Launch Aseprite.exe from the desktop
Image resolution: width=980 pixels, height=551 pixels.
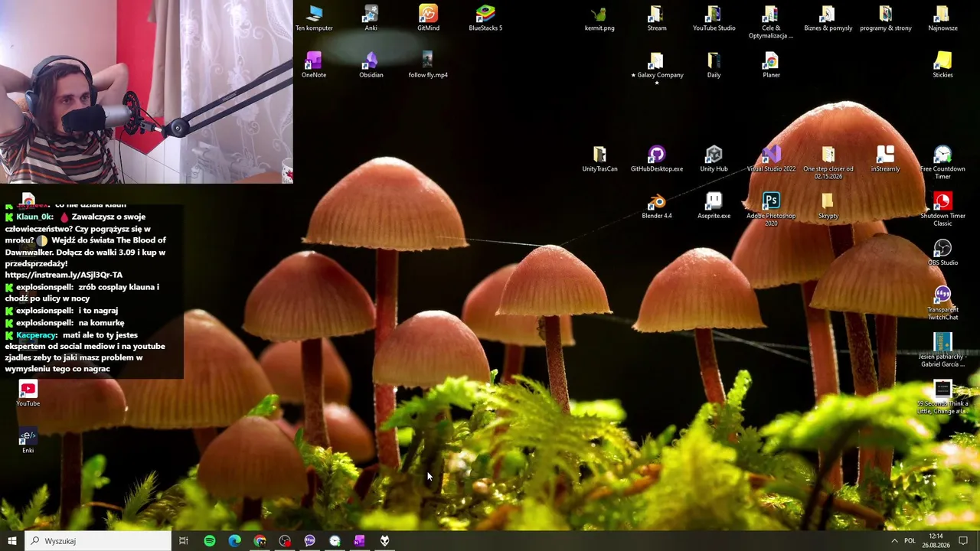click(x=714, y=206)
